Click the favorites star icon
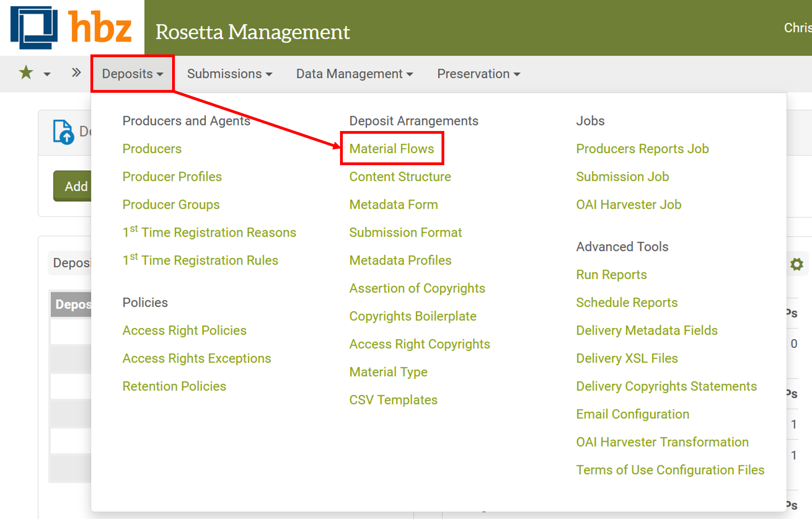 coord(25,73)
